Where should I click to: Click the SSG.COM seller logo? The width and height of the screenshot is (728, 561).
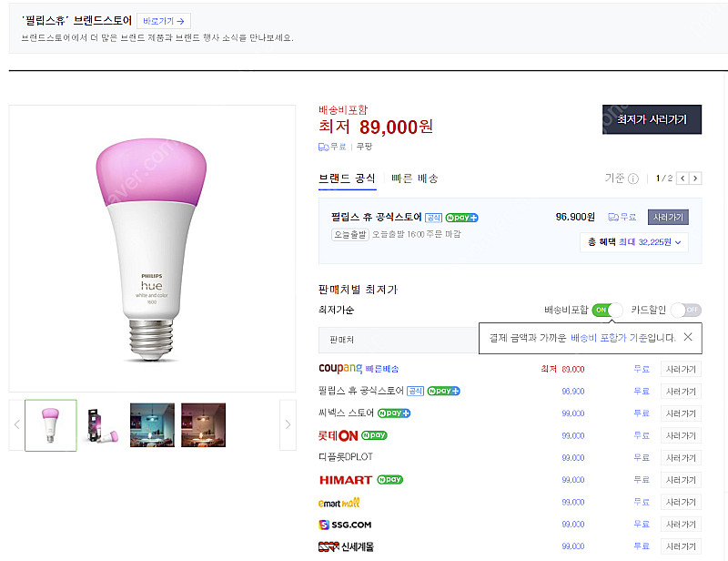click(x=345, y=525)
